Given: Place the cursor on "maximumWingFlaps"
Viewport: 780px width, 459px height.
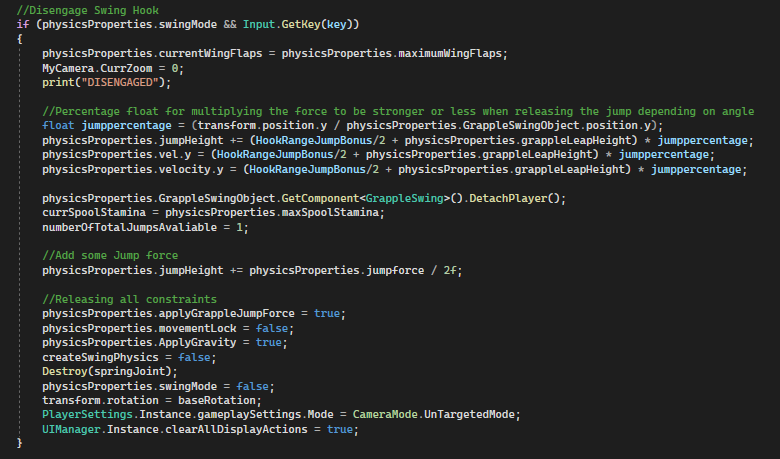Looking at the screenshot, I should pos(450,53).
